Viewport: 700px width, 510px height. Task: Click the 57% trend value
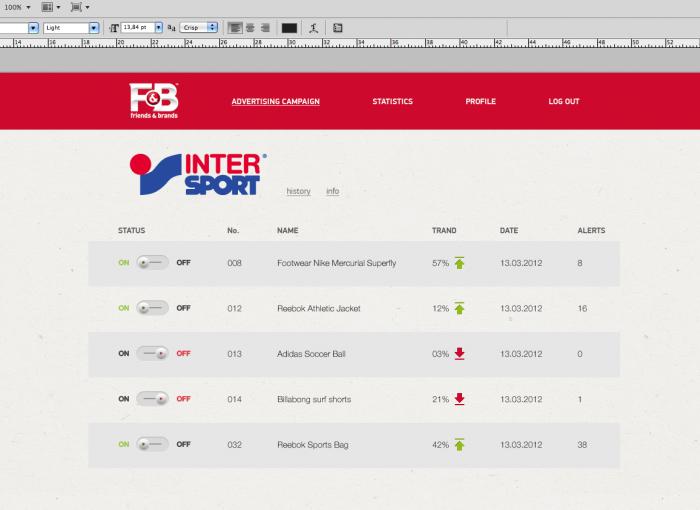[441, 263]
